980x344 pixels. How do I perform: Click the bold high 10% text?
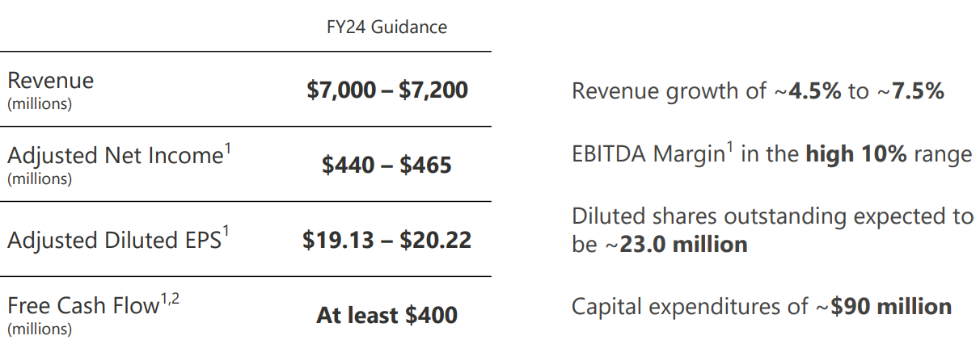point(856,155)
